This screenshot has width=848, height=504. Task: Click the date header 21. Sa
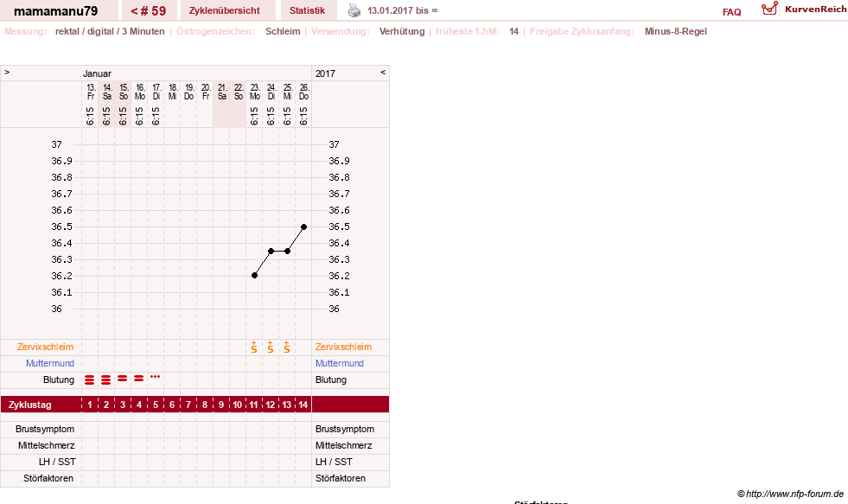pyautogui.click(x=222, y=92)
